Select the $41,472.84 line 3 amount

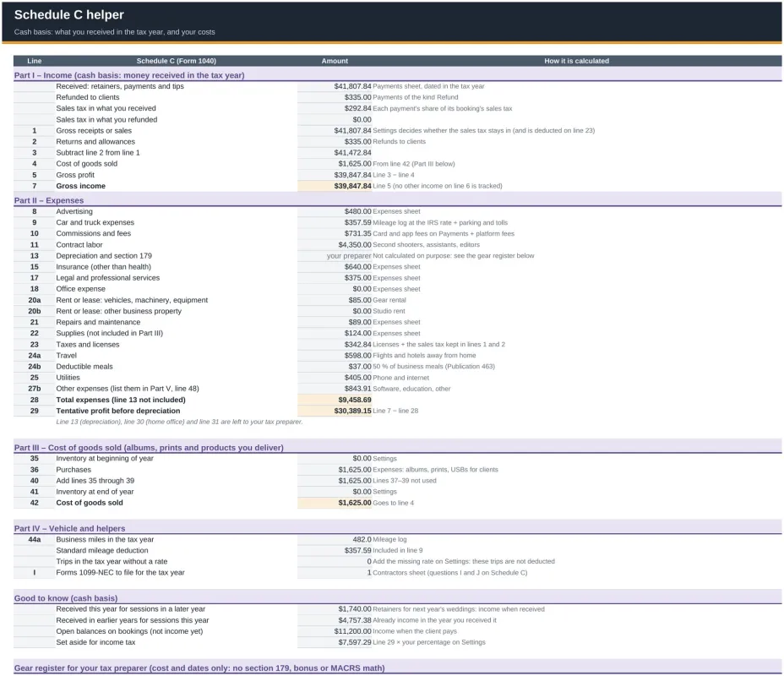352,152
